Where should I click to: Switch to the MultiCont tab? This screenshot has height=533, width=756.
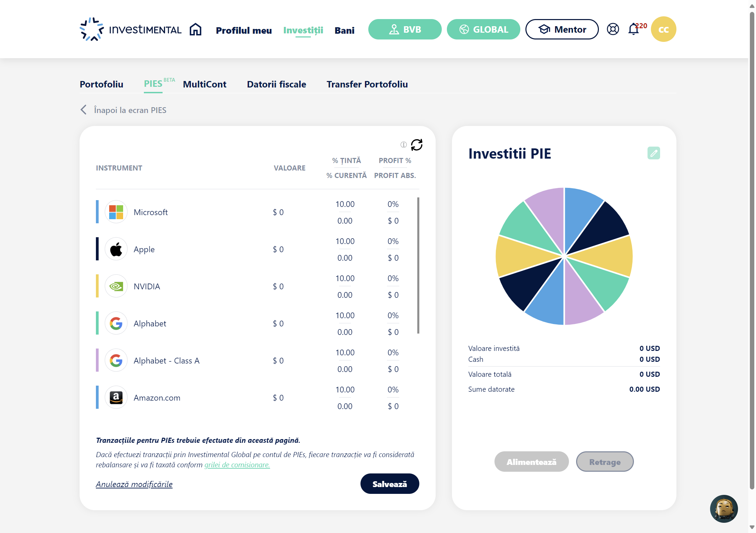pyautogui.click(x=205, y=84)
